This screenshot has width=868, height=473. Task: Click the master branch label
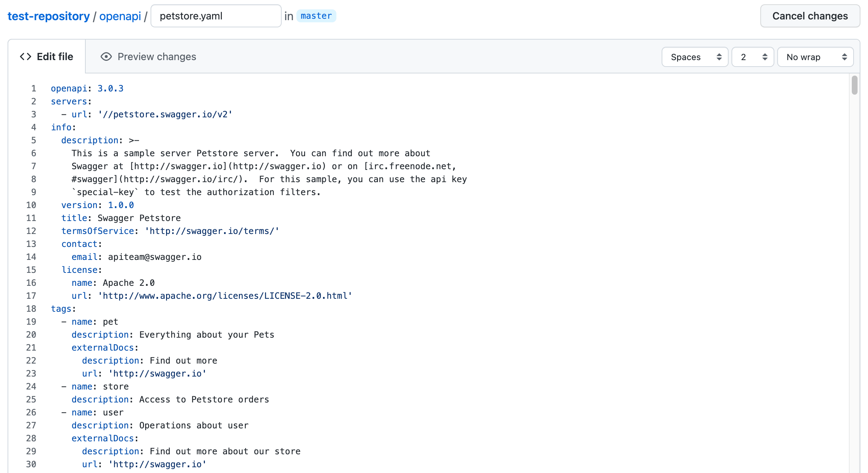click(x=316, y=16)
